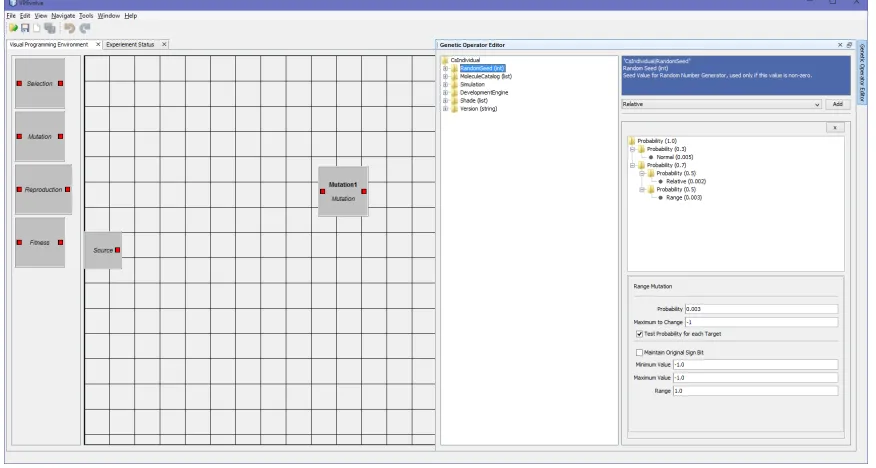
Task: Click the Probability input field
Action: pyautogui.click(x=761, y=309)
